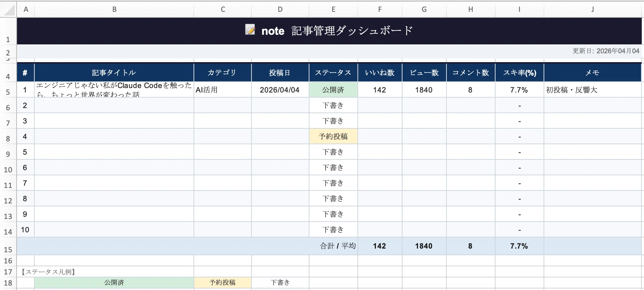Click the AI活用 category cell
The height and width of the screenshot is (290, 644).
(223, 90)
